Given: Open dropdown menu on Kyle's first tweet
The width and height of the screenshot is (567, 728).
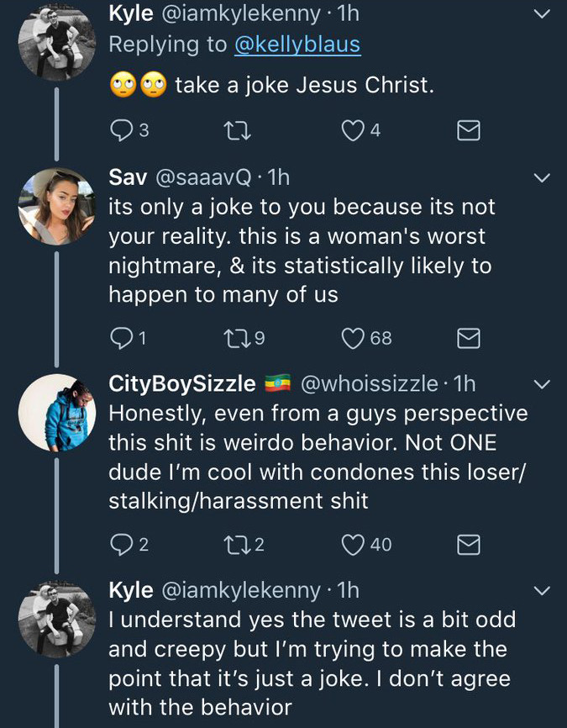Looking at the screenshot, I should tap(543, 14).
